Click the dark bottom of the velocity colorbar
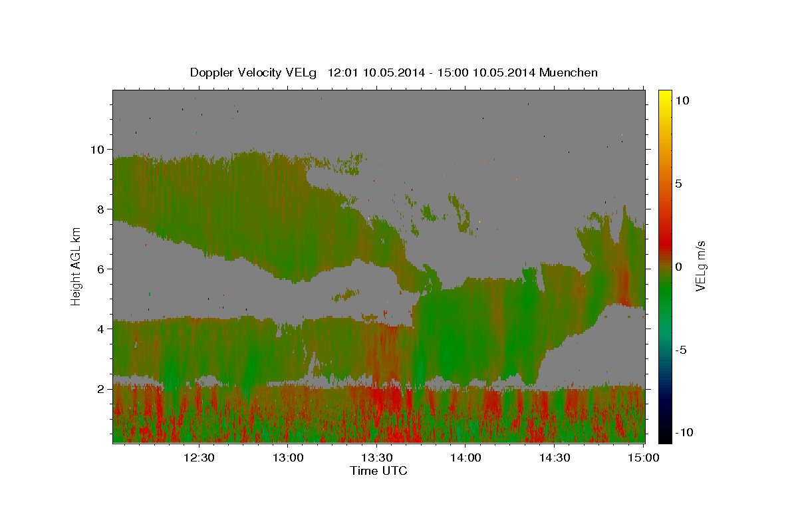 pos(664,432)
